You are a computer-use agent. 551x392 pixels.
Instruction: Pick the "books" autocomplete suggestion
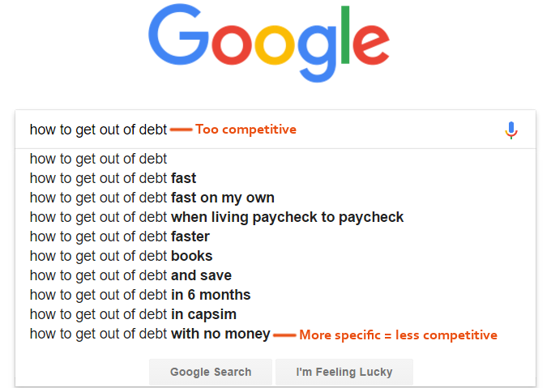121,256
